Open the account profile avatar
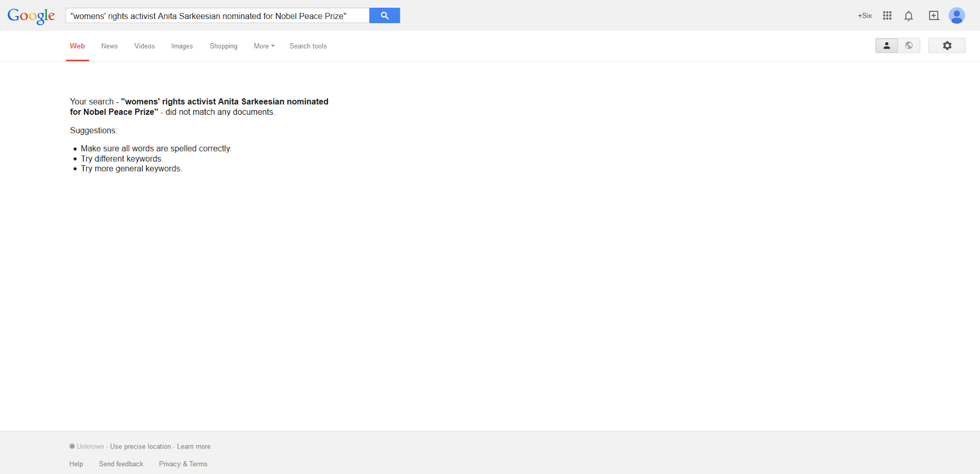This screenshot has height=474, width=980. coord(956,15)
